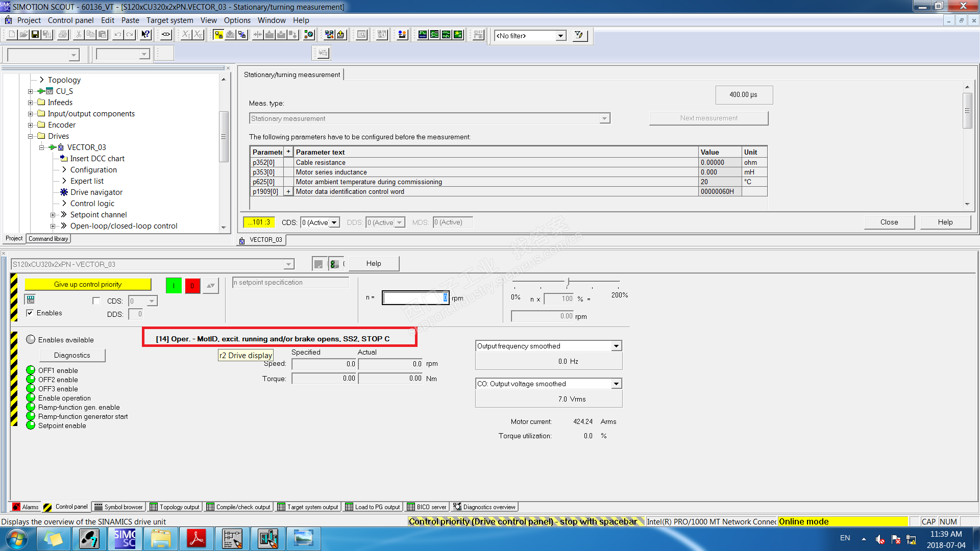Open SIMOTION SCOUT from the taskbar

click(x=125, y=538)
